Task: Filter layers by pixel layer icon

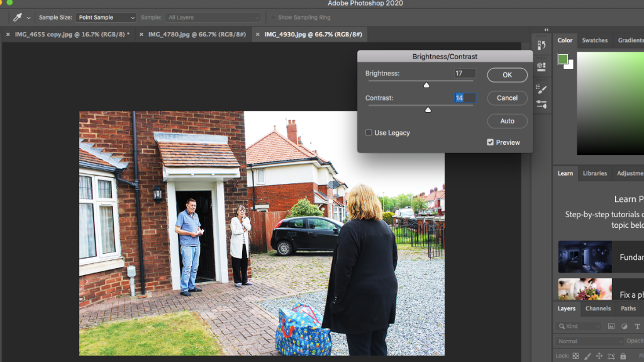Action: (611, 326)
